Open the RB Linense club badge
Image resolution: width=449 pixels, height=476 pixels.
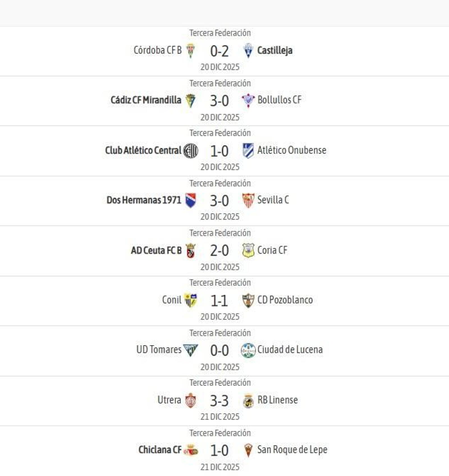click(249, 400)
